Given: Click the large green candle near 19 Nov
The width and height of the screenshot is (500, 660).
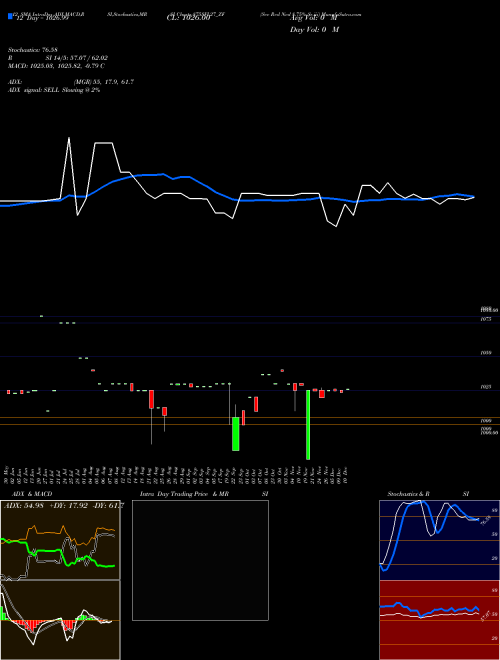Looking at the screenshot, I should [308, 425].
